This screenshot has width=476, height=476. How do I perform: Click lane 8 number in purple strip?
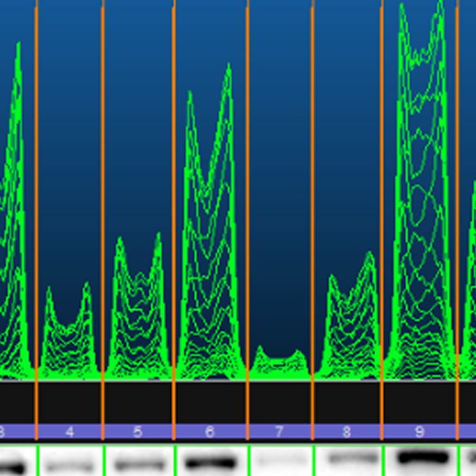tap(347, 432)
